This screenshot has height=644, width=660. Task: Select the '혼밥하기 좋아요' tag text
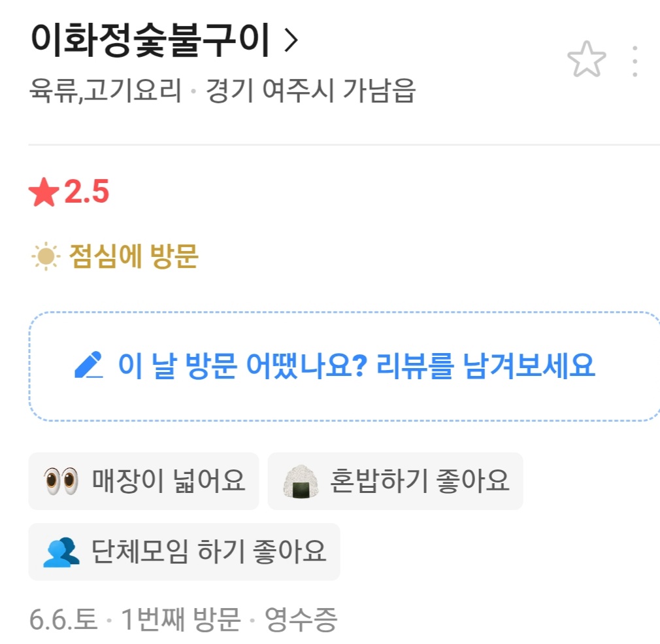[x=420, y=481]
